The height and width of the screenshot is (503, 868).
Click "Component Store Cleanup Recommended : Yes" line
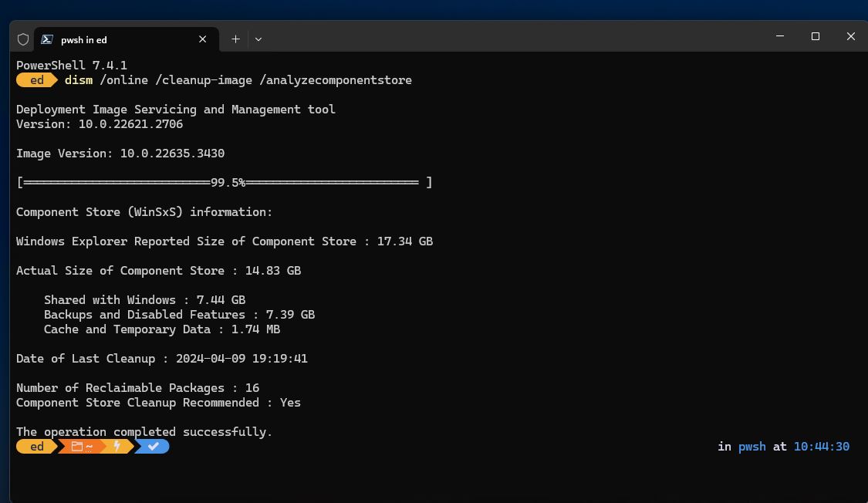point(158,402)
